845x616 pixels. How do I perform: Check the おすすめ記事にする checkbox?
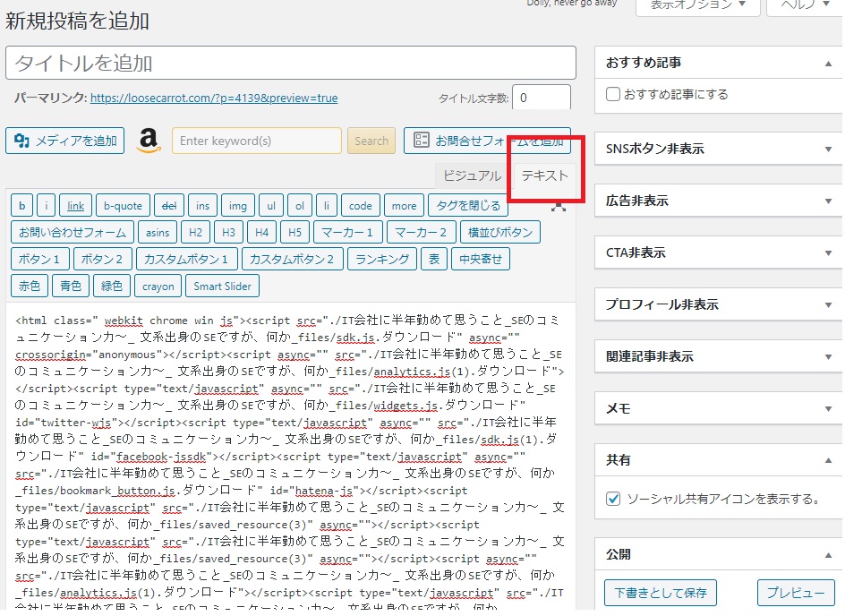click(613, 94)
